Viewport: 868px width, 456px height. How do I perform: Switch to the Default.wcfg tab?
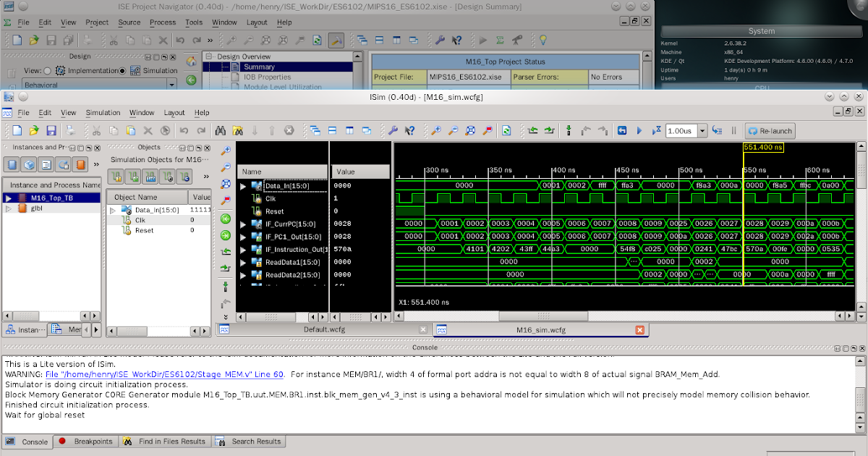click(325, 329)
